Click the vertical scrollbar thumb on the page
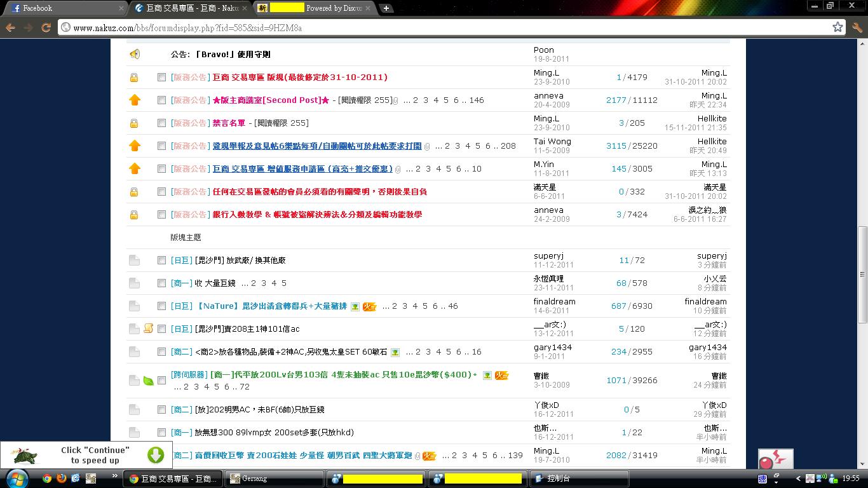868x488 pixels. pos(862,273)
